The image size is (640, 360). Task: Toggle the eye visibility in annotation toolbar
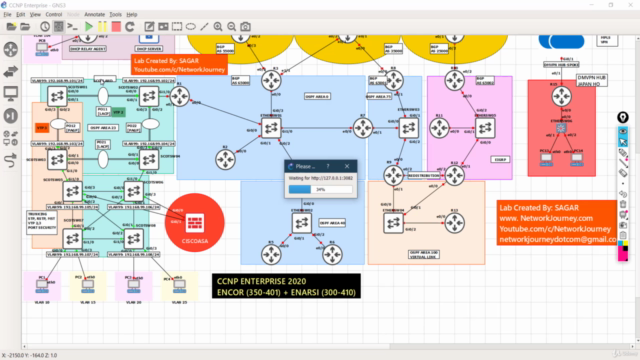click(622, 131)
